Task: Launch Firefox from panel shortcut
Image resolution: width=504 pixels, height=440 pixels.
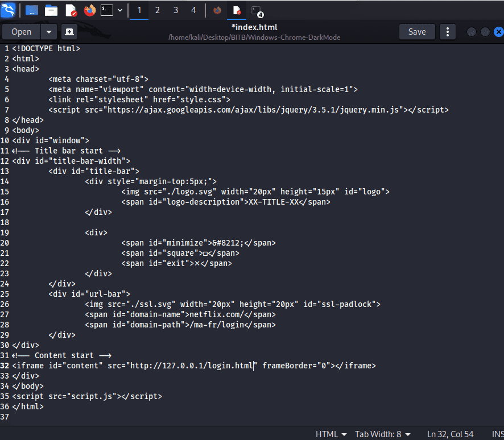Action: tap(90, 11)
